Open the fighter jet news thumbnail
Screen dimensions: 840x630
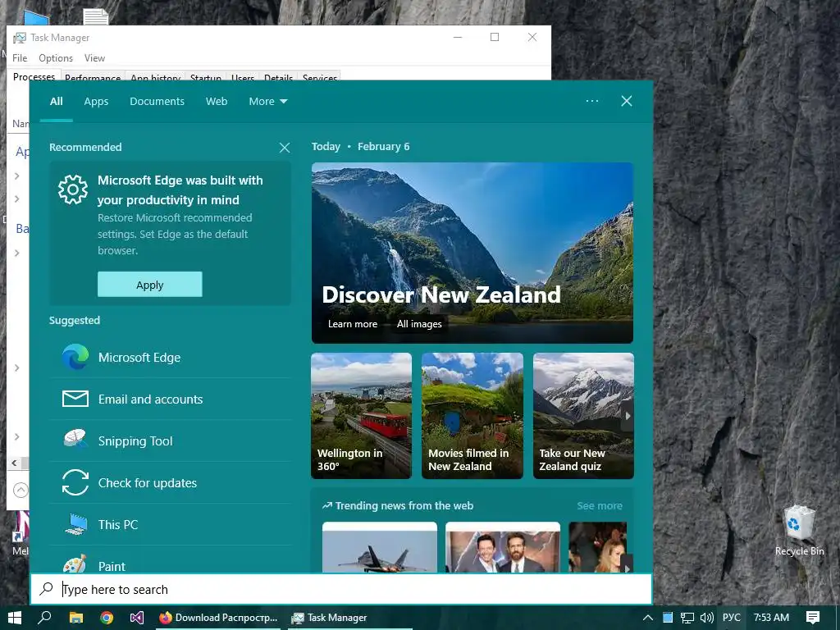point(380,547)
